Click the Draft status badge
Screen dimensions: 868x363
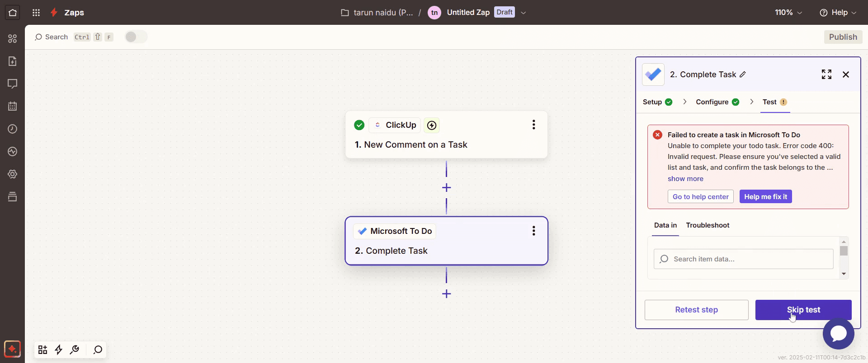point(505,12)
